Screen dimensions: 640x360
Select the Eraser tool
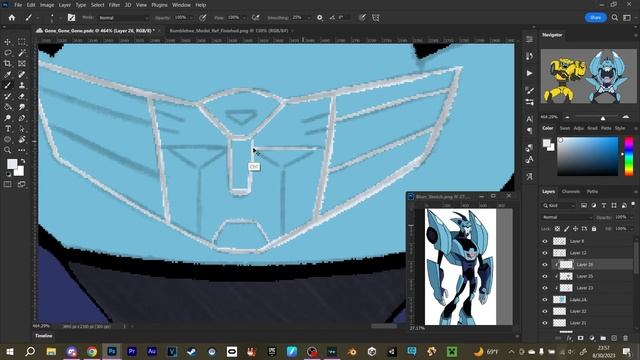click(22, 96)
